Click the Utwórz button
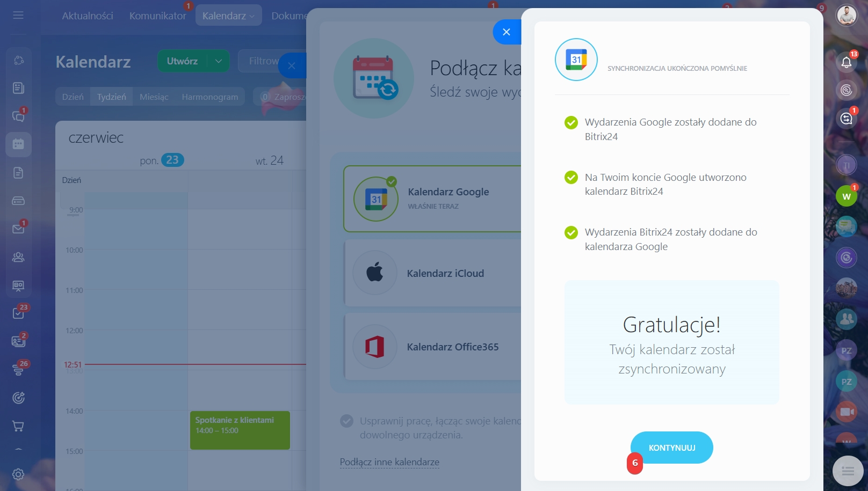 click(x=182, y=61)
